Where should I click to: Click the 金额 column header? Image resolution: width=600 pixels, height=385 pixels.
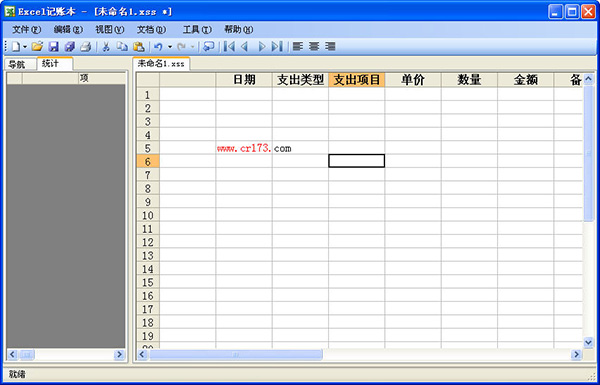tap(525, 80)
